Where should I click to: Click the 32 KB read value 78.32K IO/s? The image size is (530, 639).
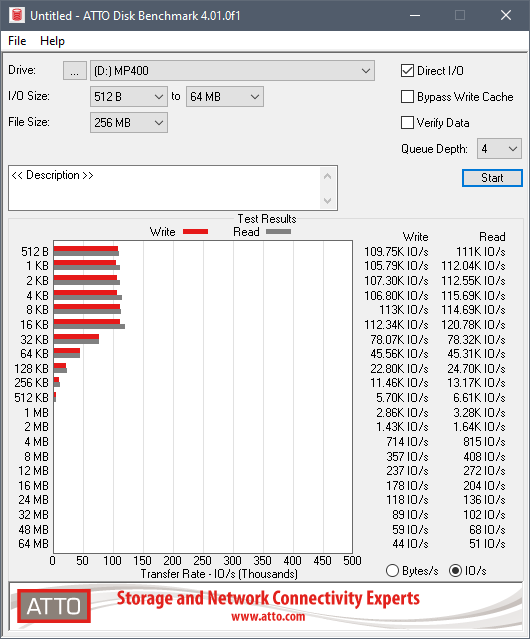click(x=476, y=339)
